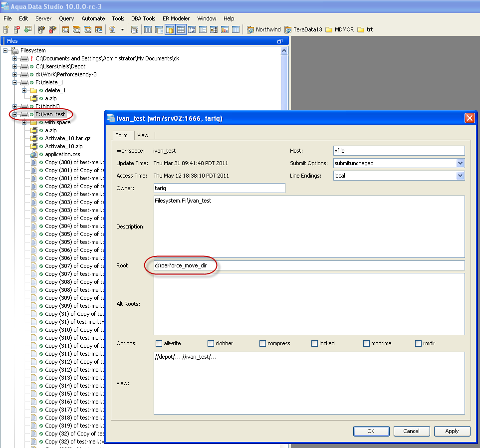Expand the C:\Documents and Settings workspace node
480x448 pixels.
coord(14,58)
